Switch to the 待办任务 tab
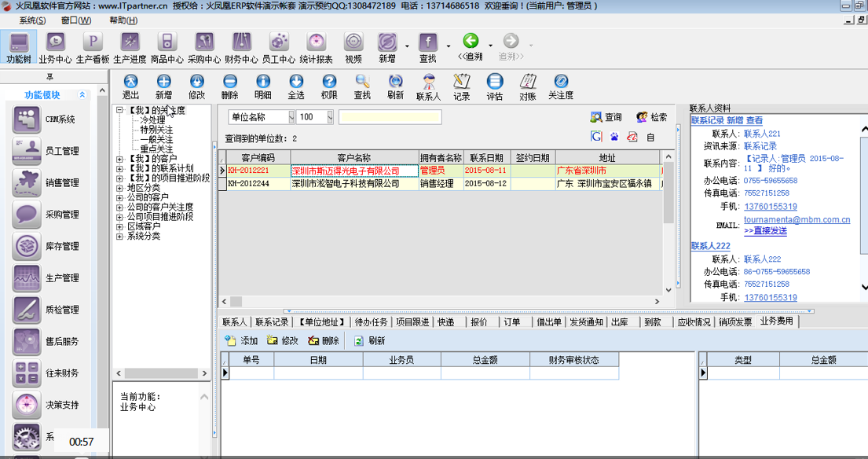This screenshot has height=459, width=868. coord(371,321)
